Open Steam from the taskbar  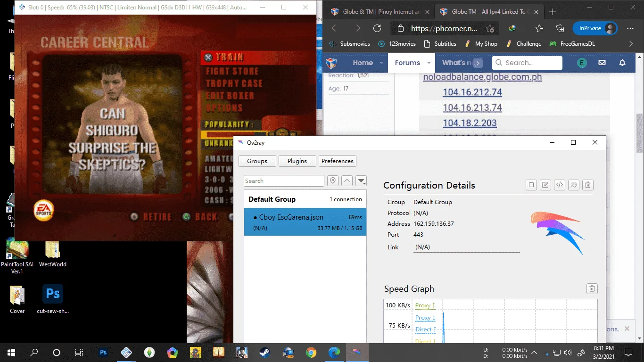click(264, 352)
